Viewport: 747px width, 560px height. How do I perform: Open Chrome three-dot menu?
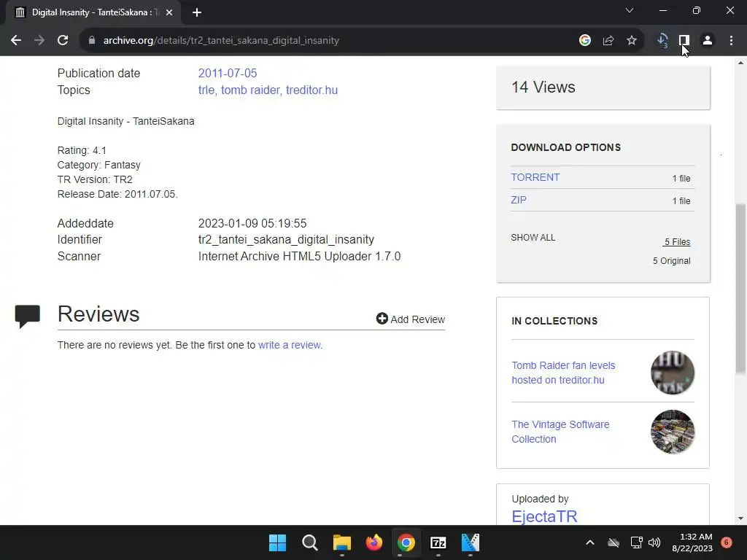(731, 41)
